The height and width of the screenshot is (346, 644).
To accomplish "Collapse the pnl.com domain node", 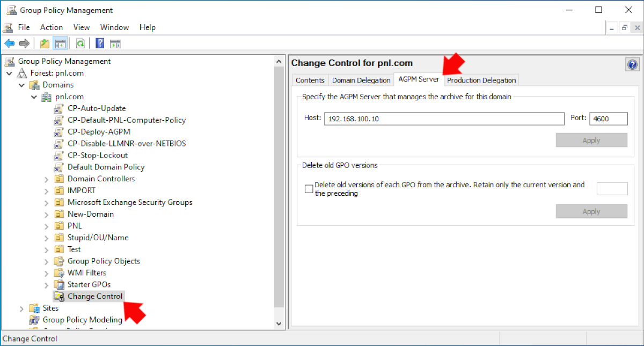I will [34, 97].
